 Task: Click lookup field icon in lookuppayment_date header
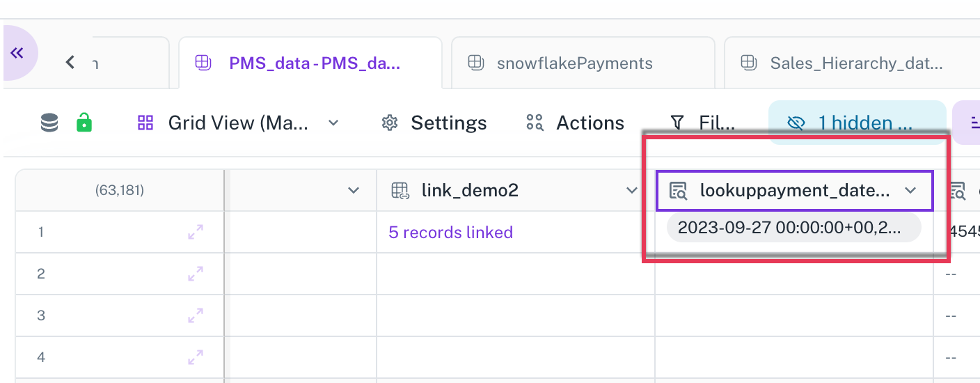pyautogui.click(x=678, y=190)
